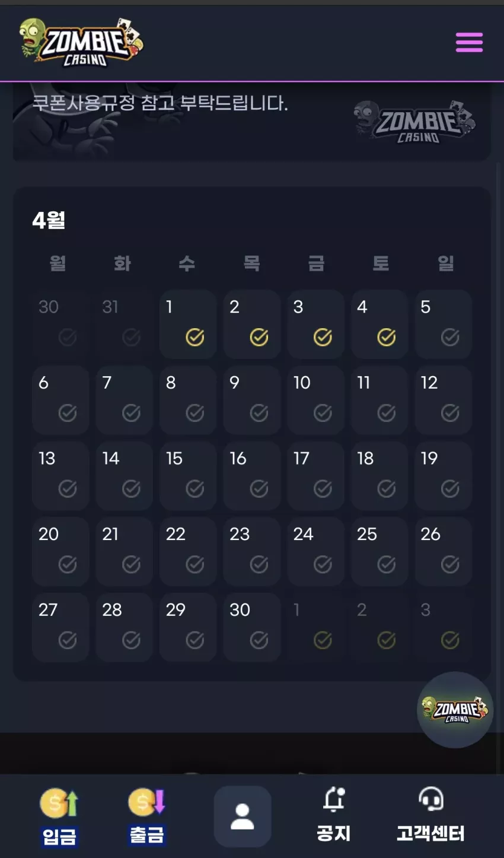The height and width of the screenshot is (858, 504).
Task: Tap the day 27 calendar cell
Action: point(60,627)
